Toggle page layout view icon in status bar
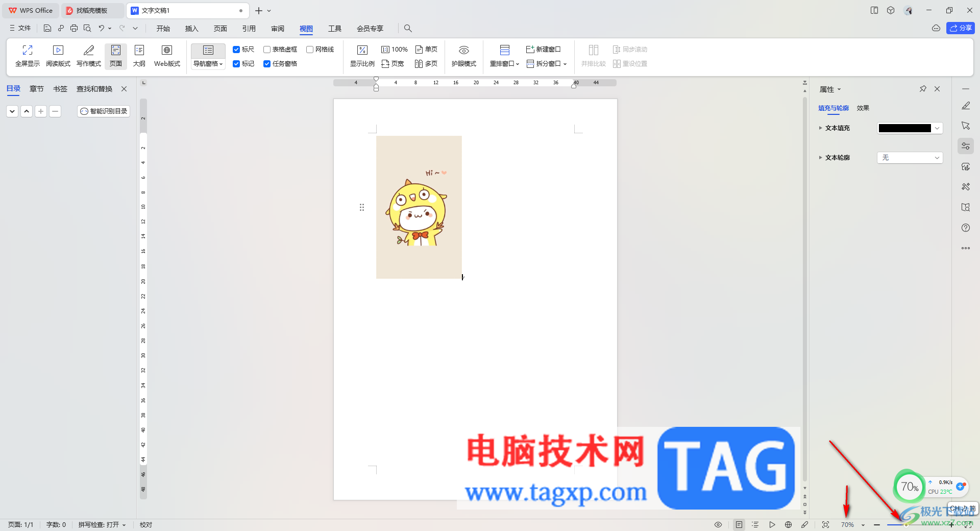 [739, 525]
